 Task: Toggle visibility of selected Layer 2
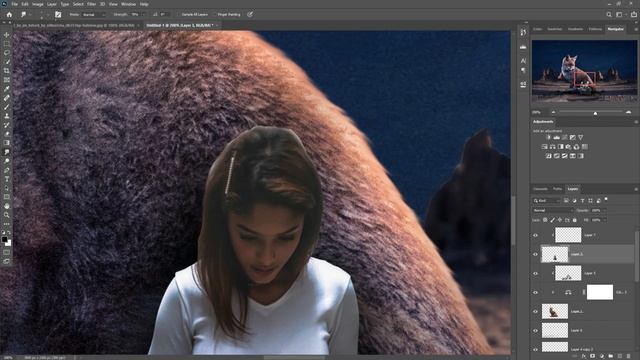click(x=536, y=254)
